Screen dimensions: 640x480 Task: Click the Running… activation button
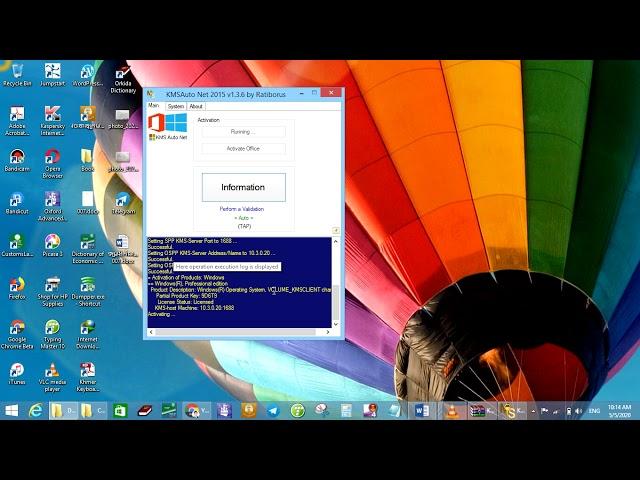coord(243,131)
